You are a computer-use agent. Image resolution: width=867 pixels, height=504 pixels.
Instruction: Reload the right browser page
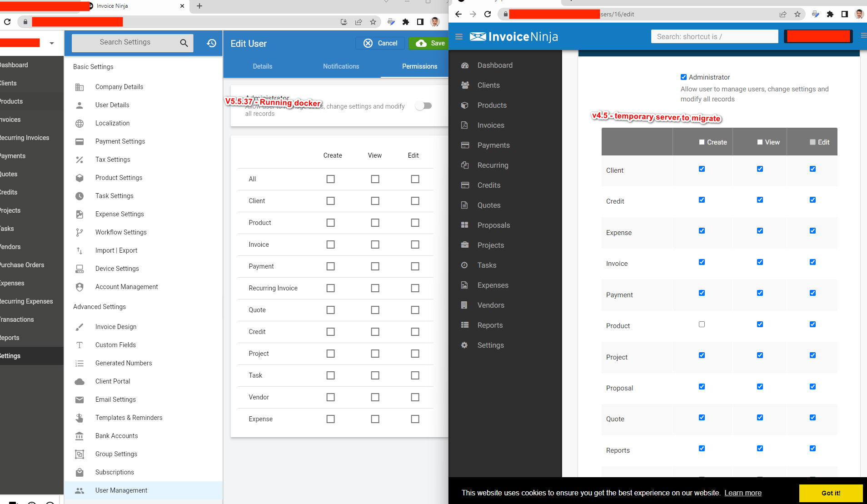(488, 14)
